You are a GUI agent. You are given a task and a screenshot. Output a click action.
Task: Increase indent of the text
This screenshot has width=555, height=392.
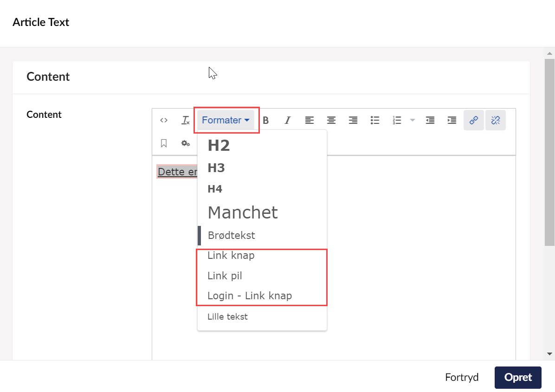coord(452,120)
